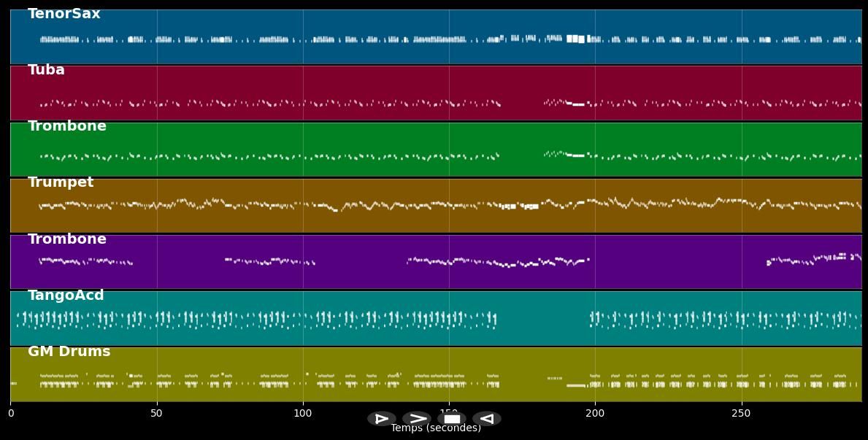Click the thick long note block in TenorSax track

pyautogui.click(x=577, y=39)
